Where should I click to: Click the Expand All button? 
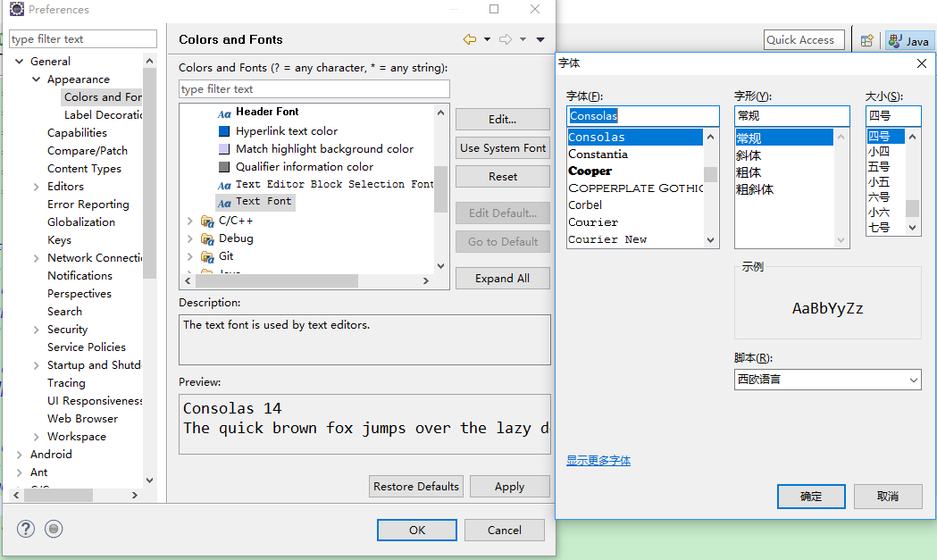click(x=503, y=278)
